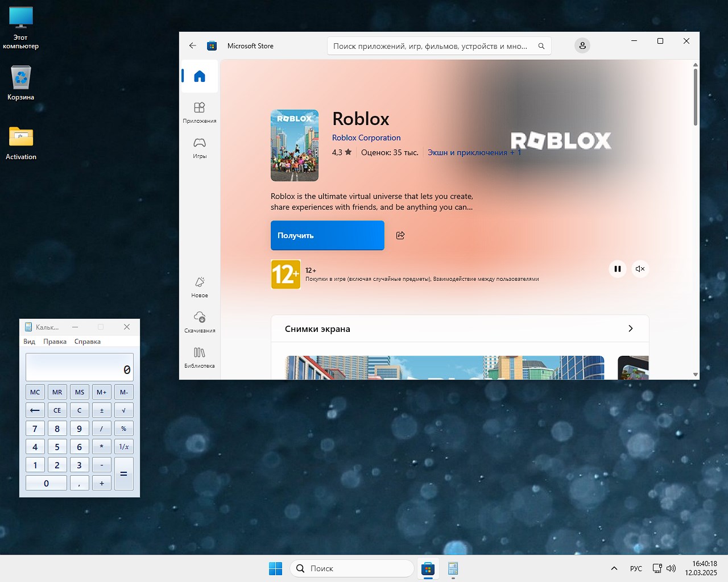Open Игры section in Store sidebar
Screen dimensions: 728x582
pyautogui.click(x=200, y=147)
